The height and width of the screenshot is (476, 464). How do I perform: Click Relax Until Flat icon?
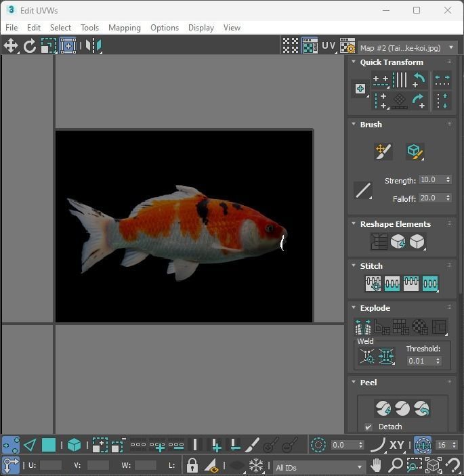coord(398,242)
